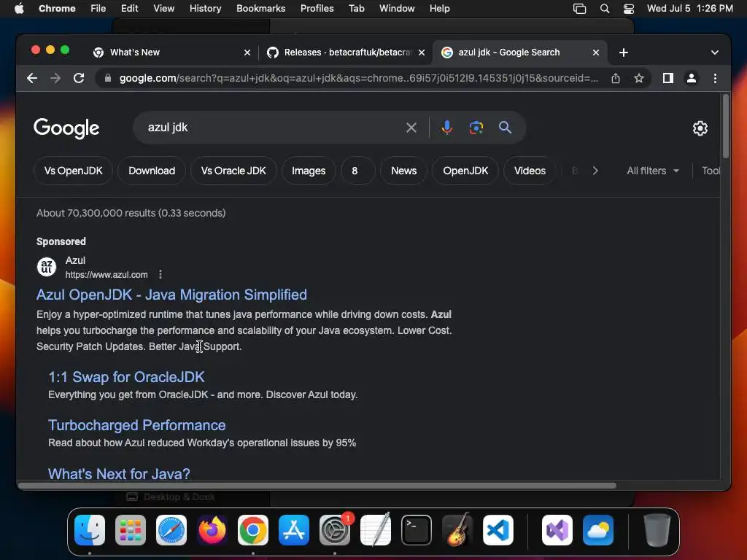
Task: Open System Settings from the Dock
Action: coord(334,530)
